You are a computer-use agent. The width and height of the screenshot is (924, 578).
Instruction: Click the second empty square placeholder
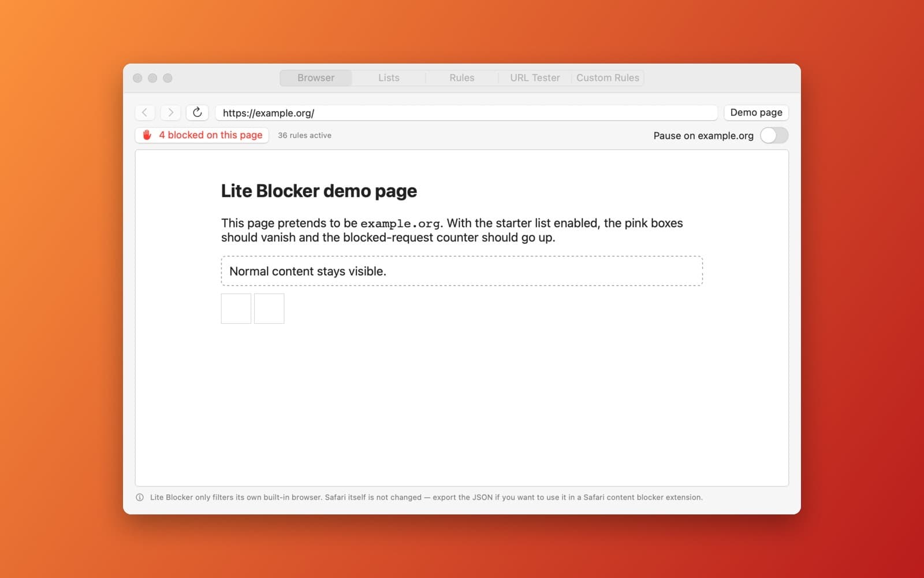(269, 308)
